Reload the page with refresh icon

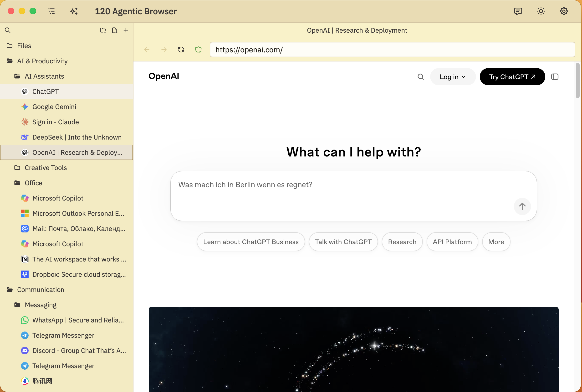tap(181, 50)
